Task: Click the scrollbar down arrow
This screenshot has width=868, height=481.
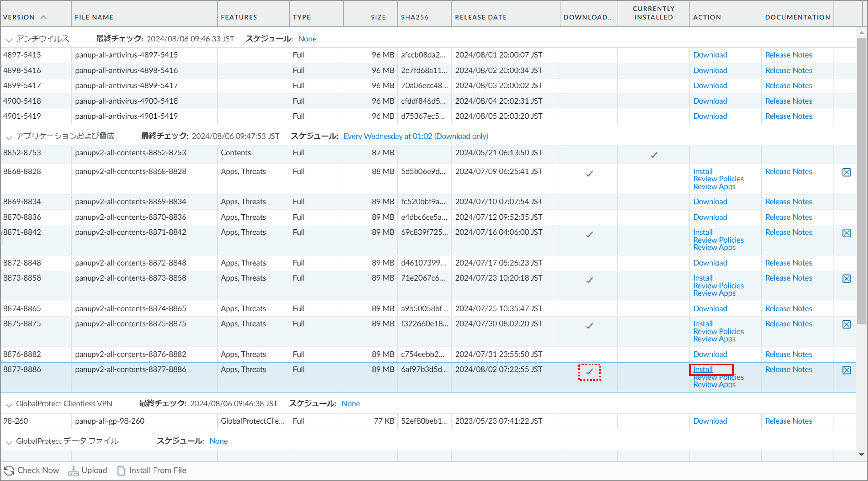Action: click(862, 455)
